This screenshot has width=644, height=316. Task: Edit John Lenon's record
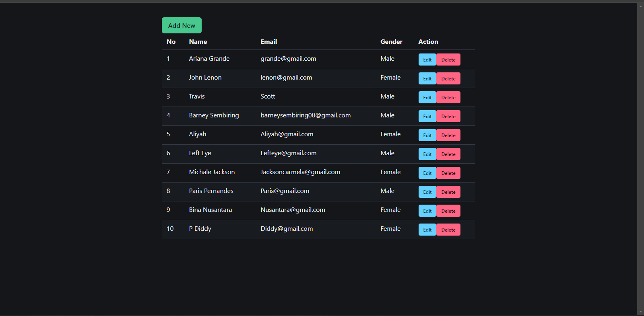click(427, 78)
